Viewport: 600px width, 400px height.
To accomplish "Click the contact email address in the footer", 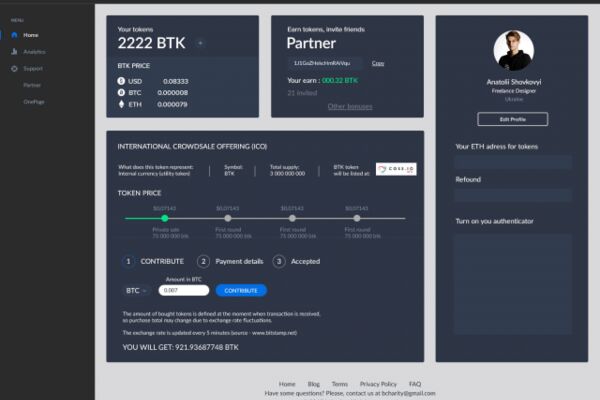I will tap(408, 393).
